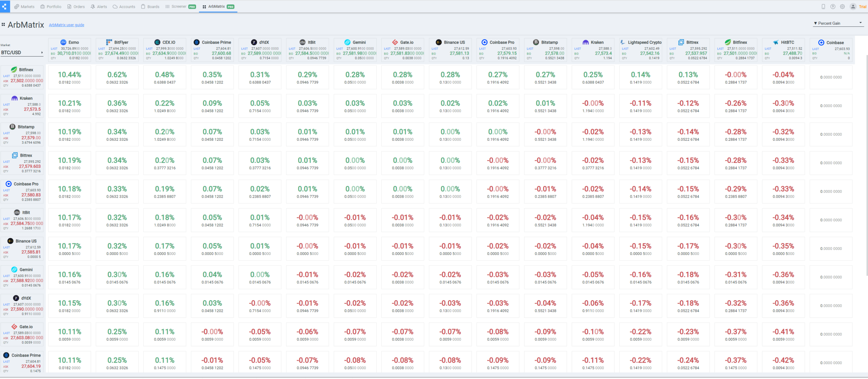Click the Bitstamp column header logo
Screen dimensions: 868x379
coord(536,42)
